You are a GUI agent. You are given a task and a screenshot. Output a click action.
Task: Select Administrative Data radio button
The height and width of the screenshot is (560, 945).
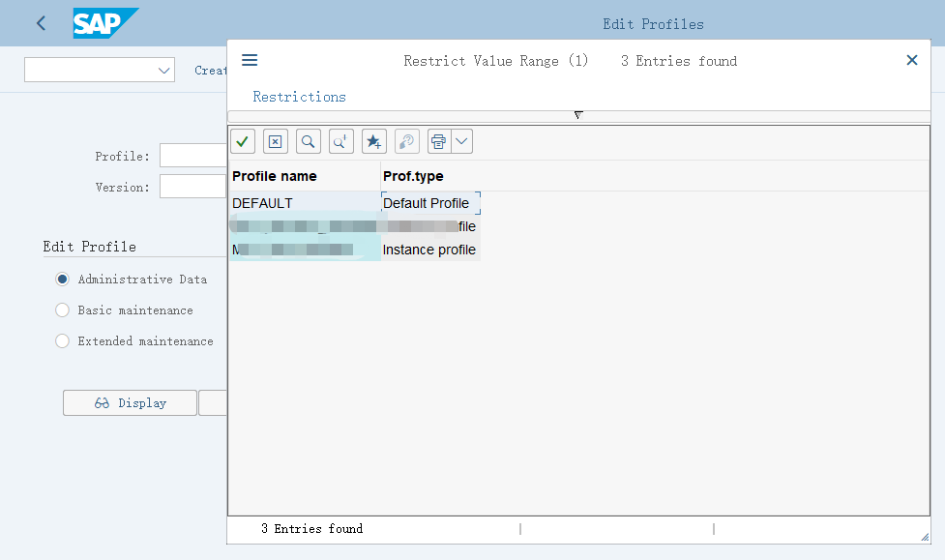[63, 280]
